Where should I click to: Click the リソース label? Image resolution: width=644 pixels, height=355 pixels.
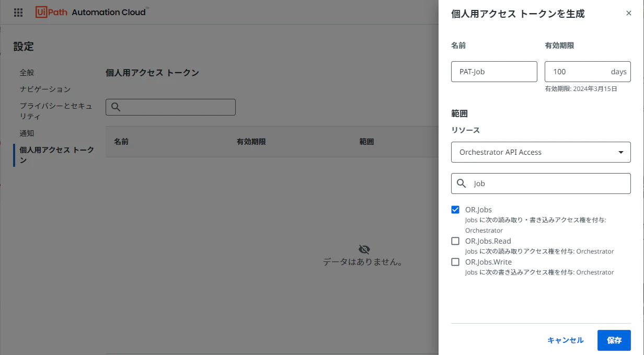click(465, 130)
